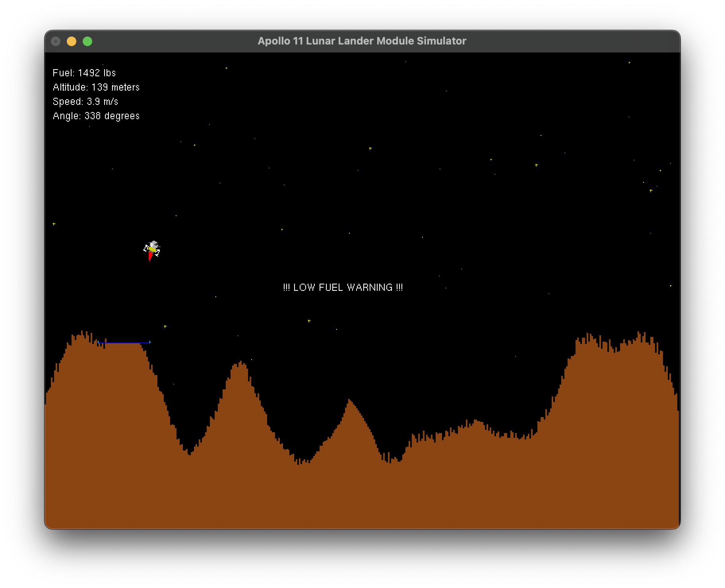Image resolution: width=725 pixels, height=588 pixels.
Task: Click the blue landing pad strip
Action: pos(124,342)
